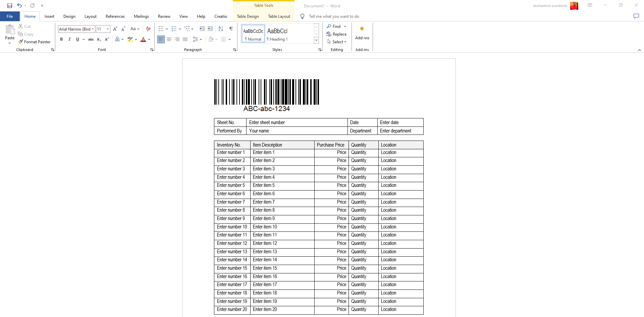Increase paragraph indent

coord(210,29)
